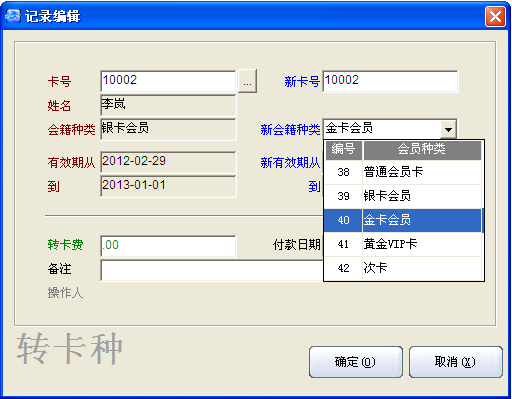Image resolution: width=512 pixels, height=399 pixels.
Task: Click the card lookup ellipsis button
Action: tap(247, 81)
